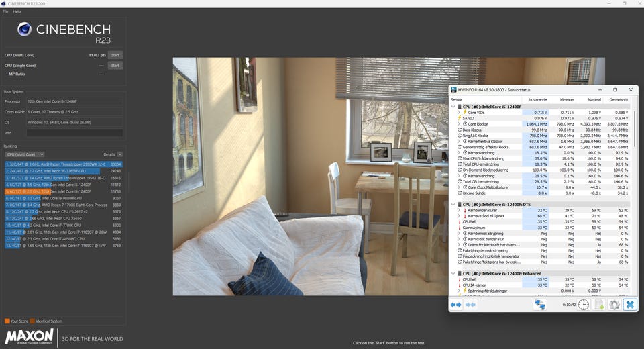Viewport: 644px width, 349px height.
Task: Start the CPU (Multi Core) test
Action: tap(115, 55)
